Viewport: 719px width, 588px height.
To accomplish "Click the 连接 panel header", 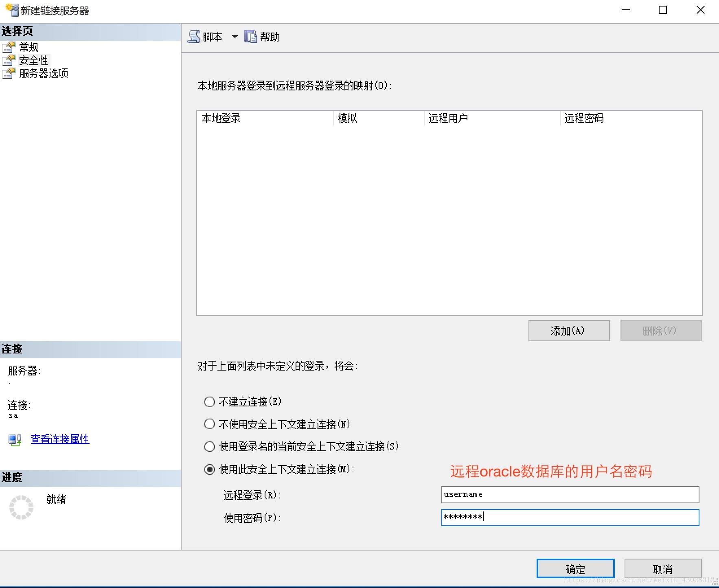I will click(x=90, y=349).
